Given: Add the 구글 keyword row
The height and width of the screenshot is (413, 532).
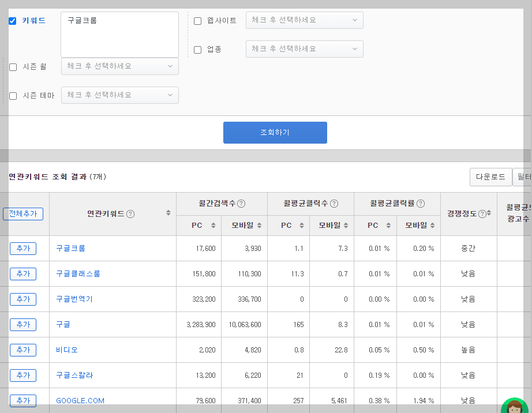Looking at the screenshot, I should click(23, 325).
